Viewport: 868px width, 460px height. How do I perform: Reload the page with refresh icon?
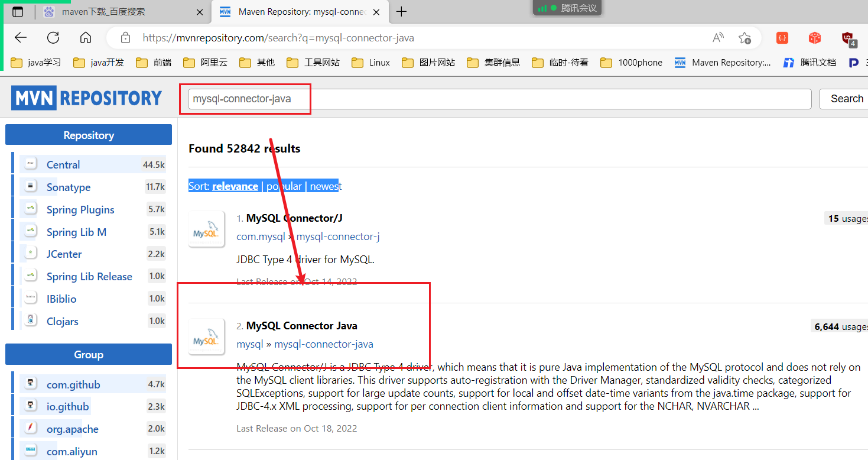click(x=53, y=38)
